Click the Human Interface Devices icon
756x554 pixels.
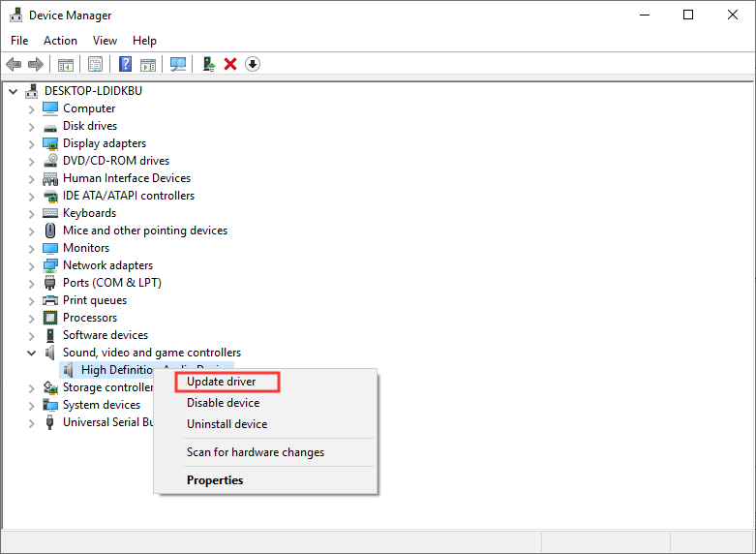[x=50, y=178]
